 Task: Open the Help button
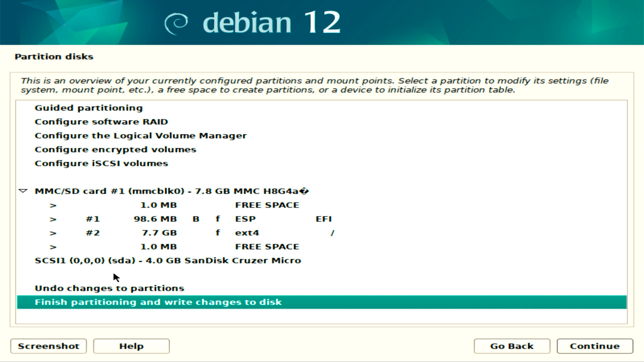click(131, 346)
